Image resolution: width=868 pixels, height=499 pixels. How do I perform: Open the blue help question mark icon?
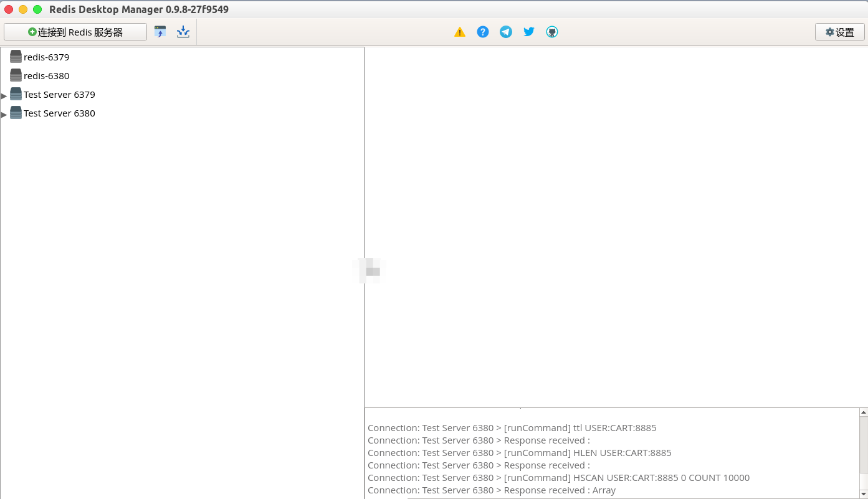click(x=483, y=32)
